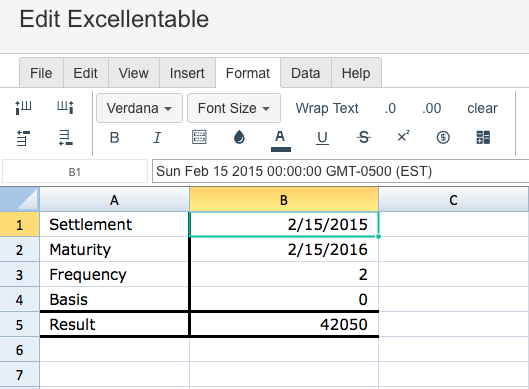Toggle italic formatting
The height and width of the screenshot is (389, 529).
(x=157, y=138)
